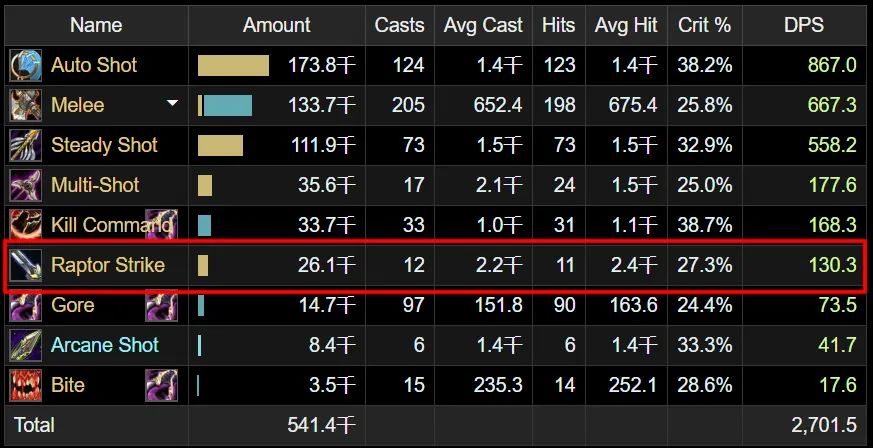This screenshot has height=448, width=873.
Task: Click the Kill Command amount bar
Action: coord(204,225)
